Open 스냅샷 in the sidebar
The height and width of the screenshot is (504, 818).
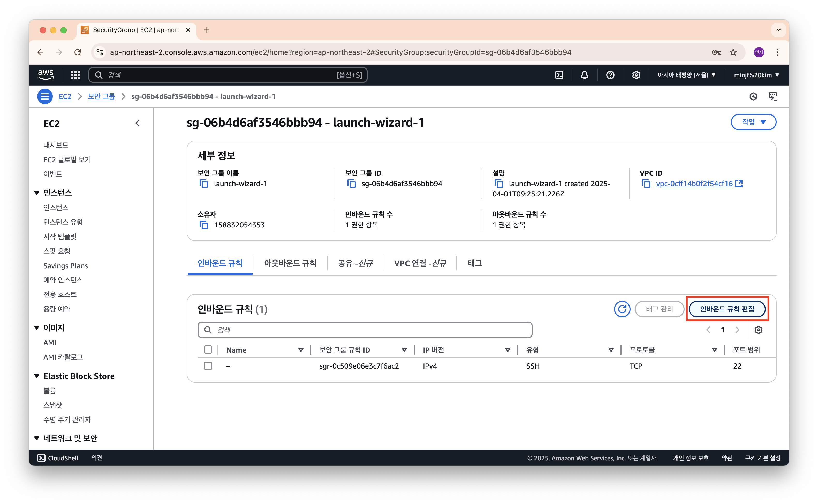[x=53, y=405]
